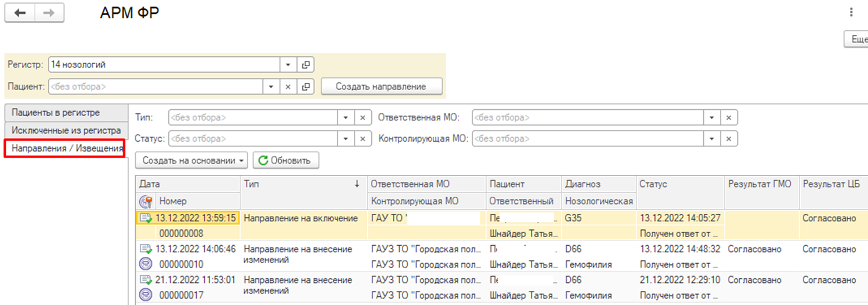Clear the Пациент filter field
The width and height of the screenshot is (868, 305).
pyautogui.click(x=288, y=87)
